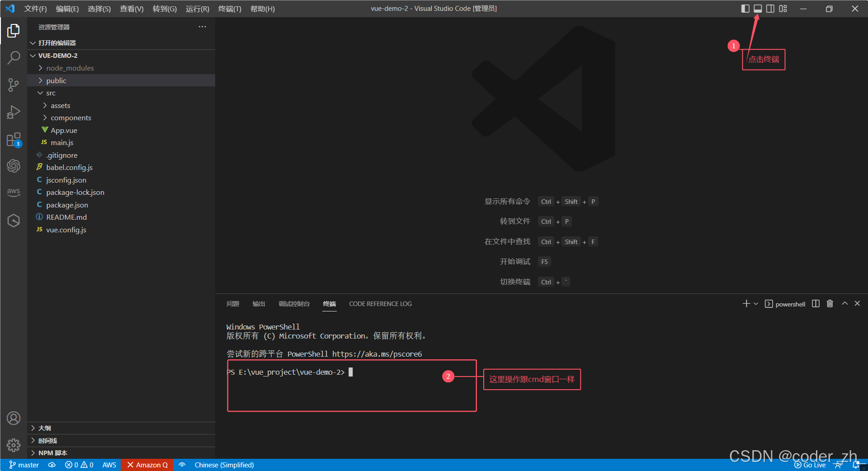Switch to the 输出 tab
The image size is (868, 471).
point(258,304)
